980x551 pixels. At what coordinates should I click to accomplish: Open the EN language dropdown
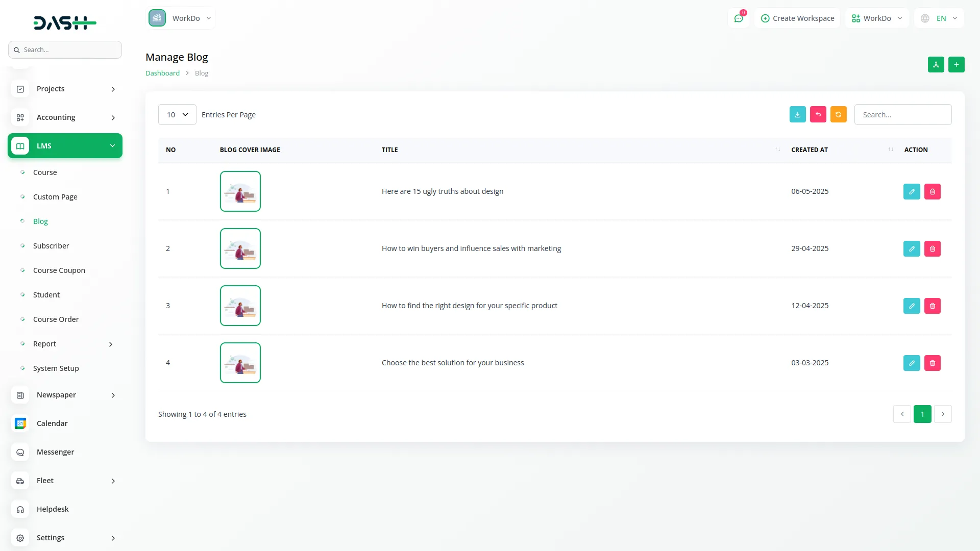coord(939,18)
